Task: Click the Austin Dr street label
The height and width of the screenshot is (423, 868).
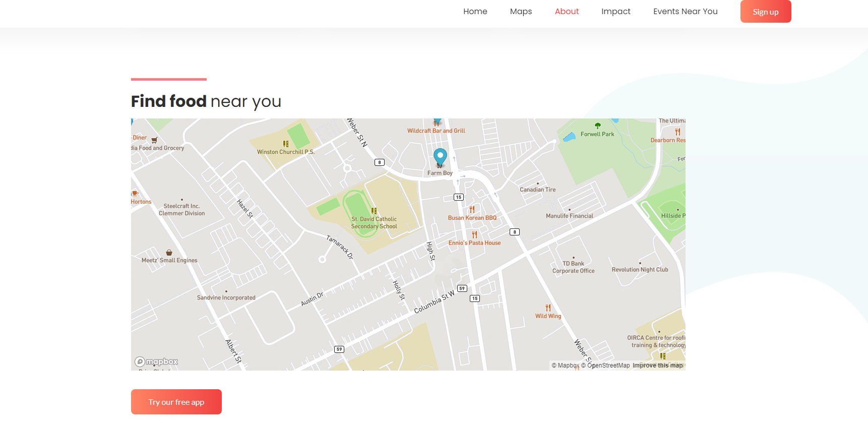Action: [x=312, y=299]
